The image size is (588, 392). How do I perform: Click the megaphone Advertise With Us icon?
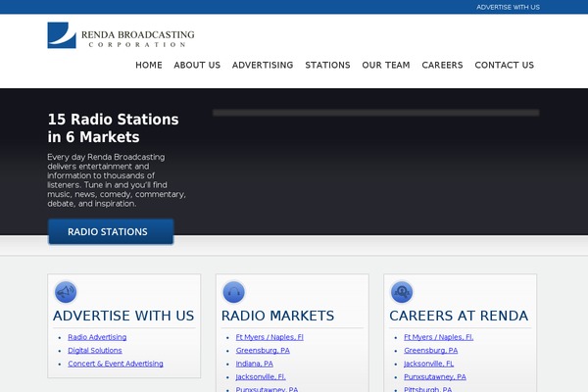tap(66, 292)
